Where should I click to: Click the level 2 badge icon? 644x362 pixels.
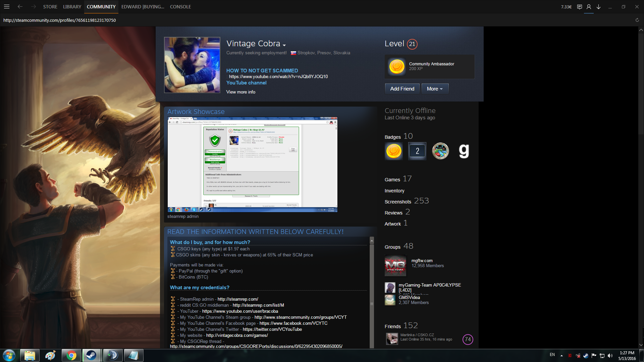[417, 151]
